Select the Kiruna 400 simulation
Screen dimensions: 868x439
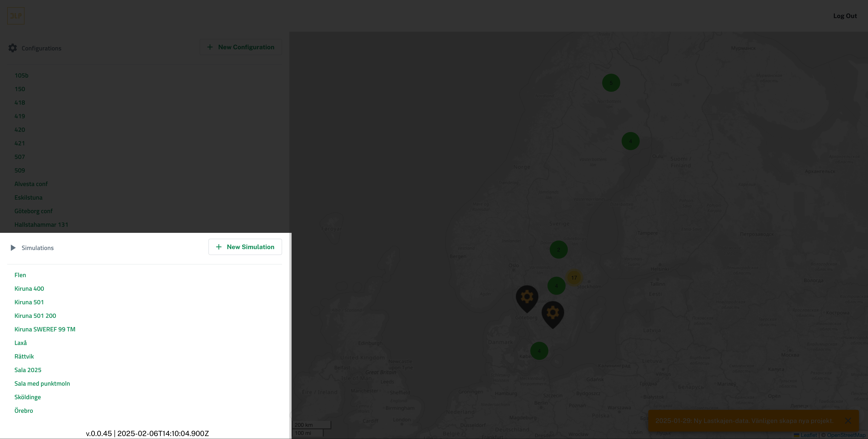point(29,288)
